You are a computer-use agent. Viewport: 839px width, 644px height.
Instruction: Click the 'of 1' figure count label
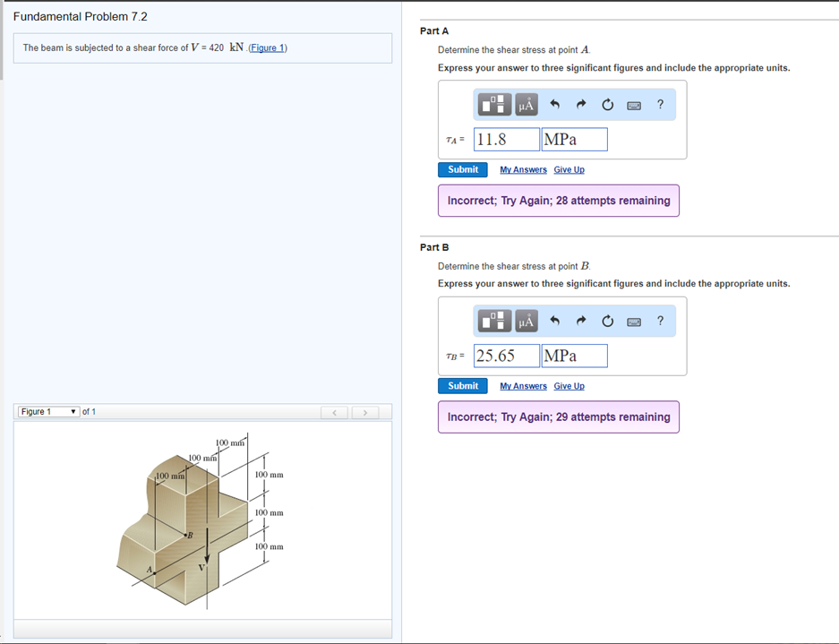point(89,412)
